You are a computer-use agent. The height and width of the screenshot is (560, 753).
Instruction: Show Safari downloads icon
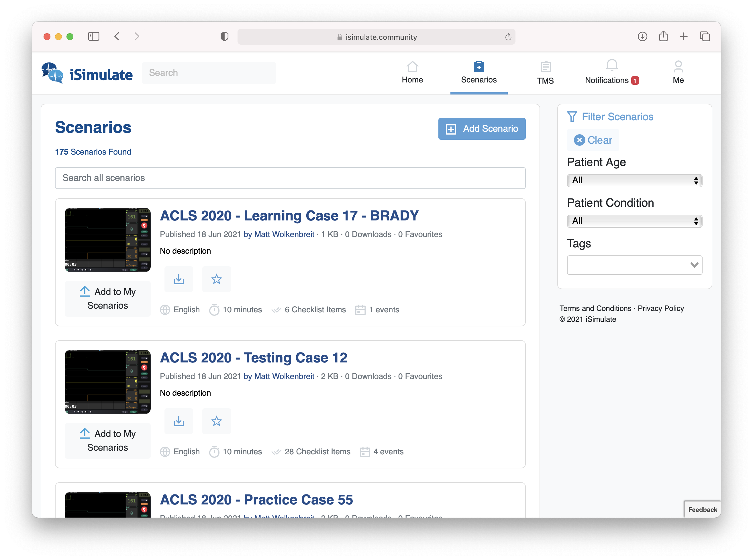point(642,36)
